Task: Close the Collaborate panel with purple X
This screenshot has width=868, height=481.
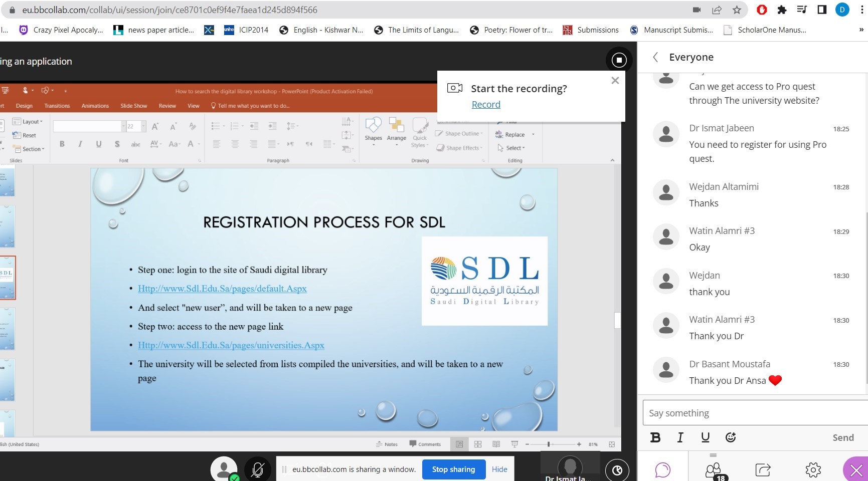Action: point(856,470)
